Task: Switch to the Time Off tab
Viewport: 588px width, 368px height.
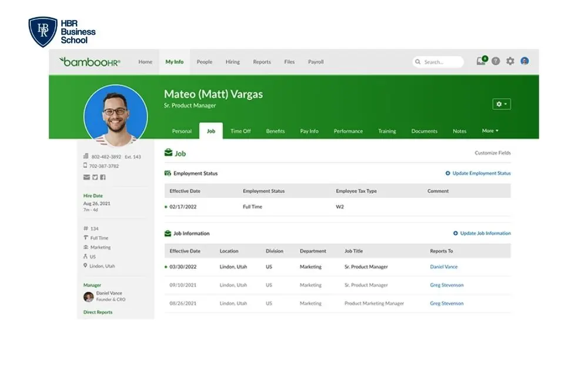Action: 240,131
